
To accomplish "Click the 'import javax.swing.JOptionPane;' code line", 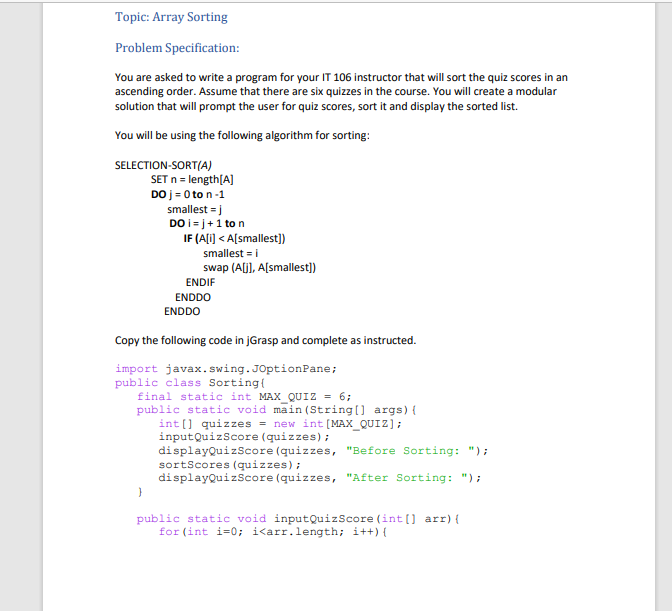I will click(226, 369).
